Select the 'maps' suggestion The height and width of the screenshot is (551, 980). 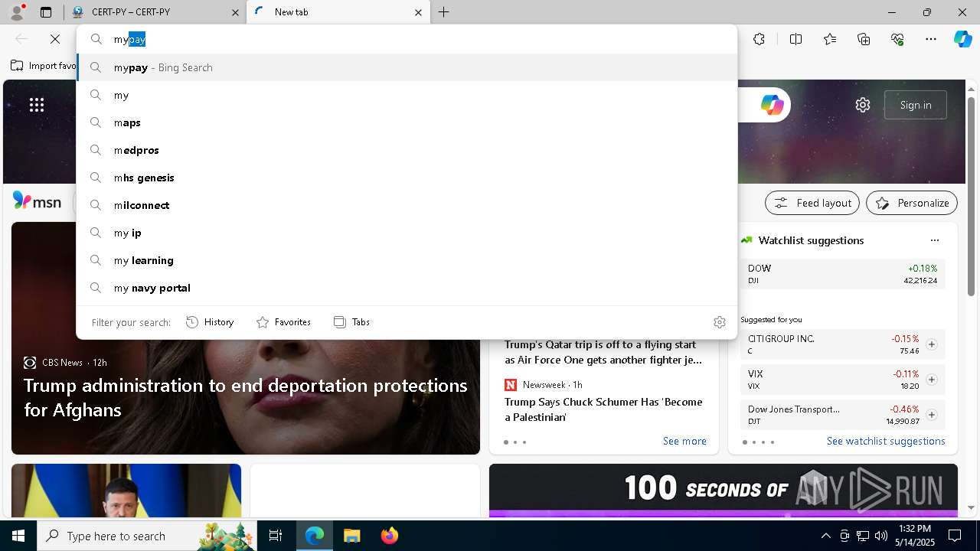pyautogui.click(x=407, y=122)
